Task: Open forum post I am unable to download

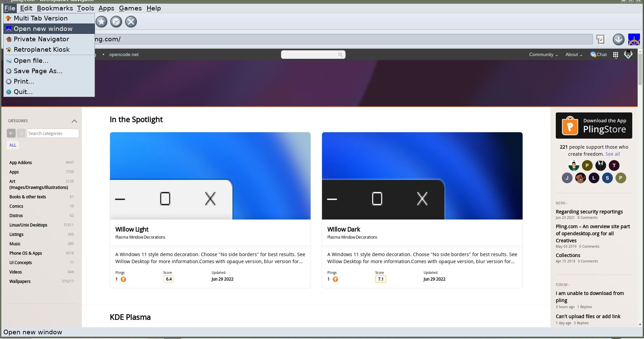Action: pyautogui.click(x=590, y=297)
